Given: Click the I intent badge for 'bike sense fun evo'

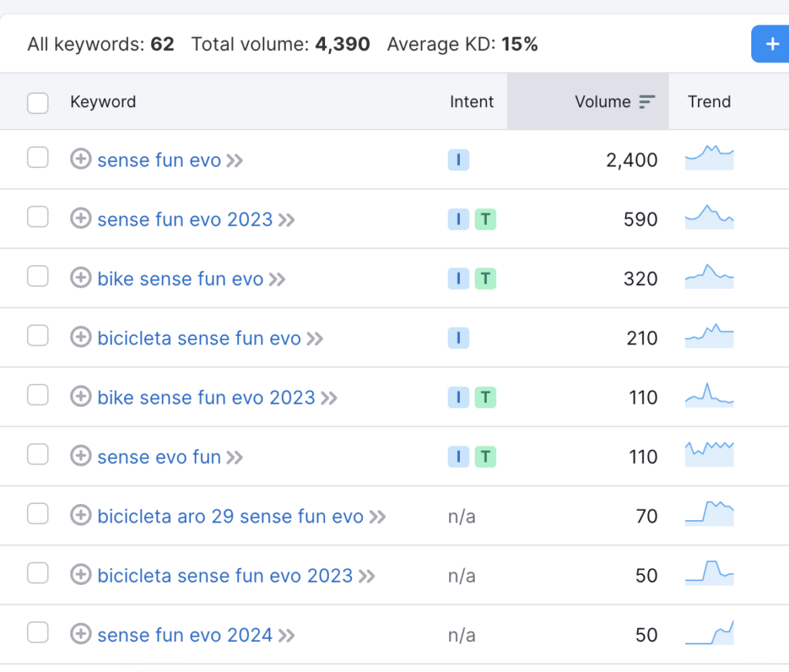Looking at the screenshot, I should pyautogui.click(x=458, y=279).
